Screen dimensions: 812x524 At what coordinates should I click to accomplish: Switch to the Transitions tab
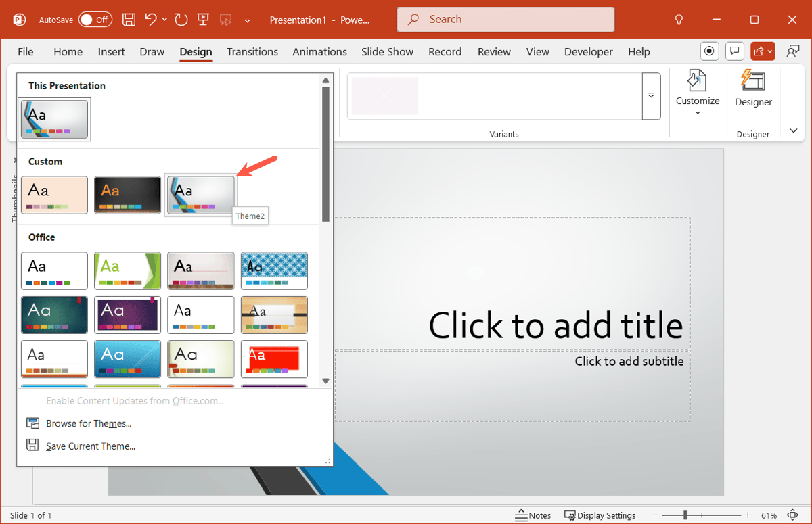pos(252,52)
